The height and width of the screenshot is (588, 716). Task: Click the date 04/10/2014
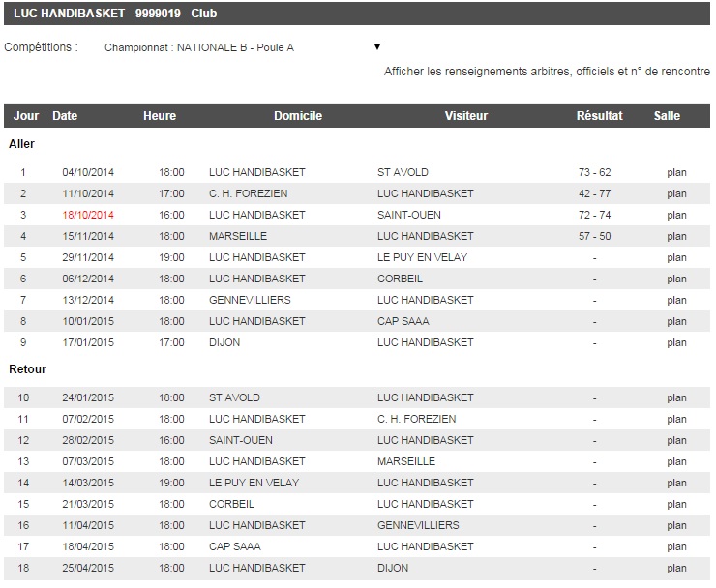88,172
